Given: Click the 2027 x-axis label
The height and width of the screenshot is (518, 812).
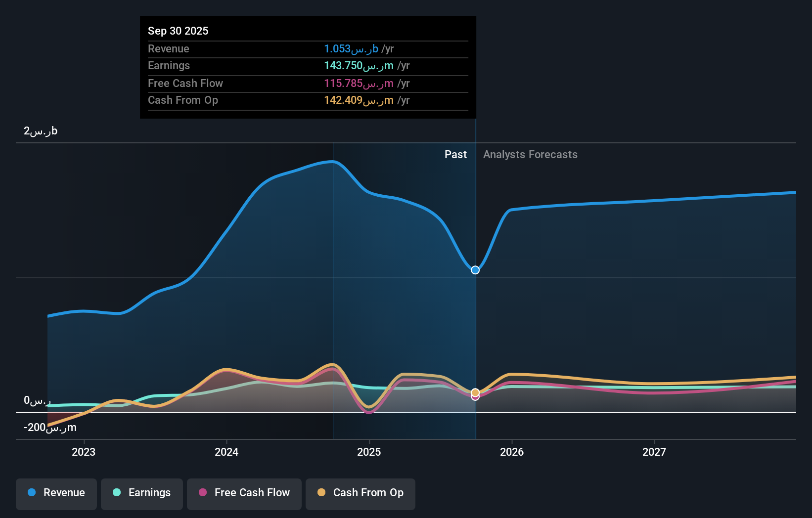Looking at the screenshot, I should click(x=654, y=452).
